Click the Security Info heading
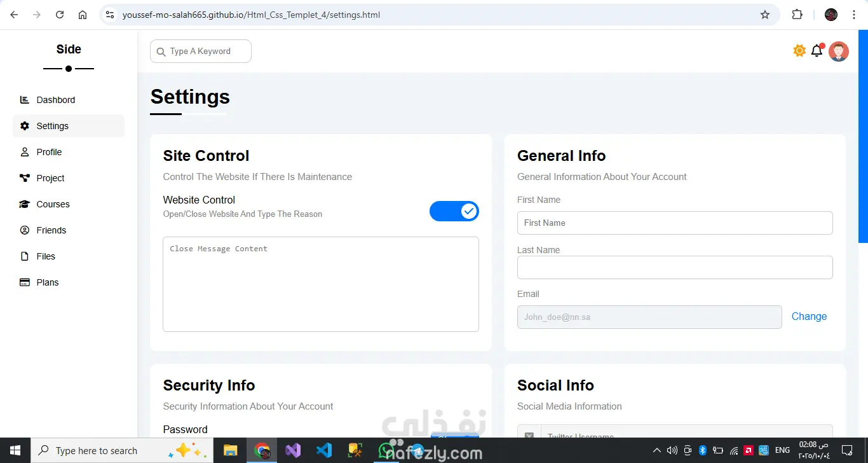 tap(208, 385)
